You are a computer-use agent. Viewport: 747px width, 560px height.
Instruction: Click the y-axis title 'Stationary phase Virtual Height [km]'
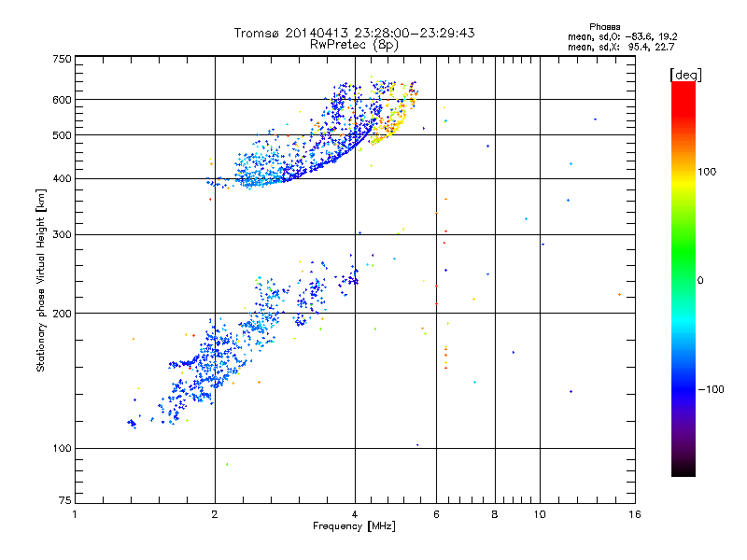41,280
